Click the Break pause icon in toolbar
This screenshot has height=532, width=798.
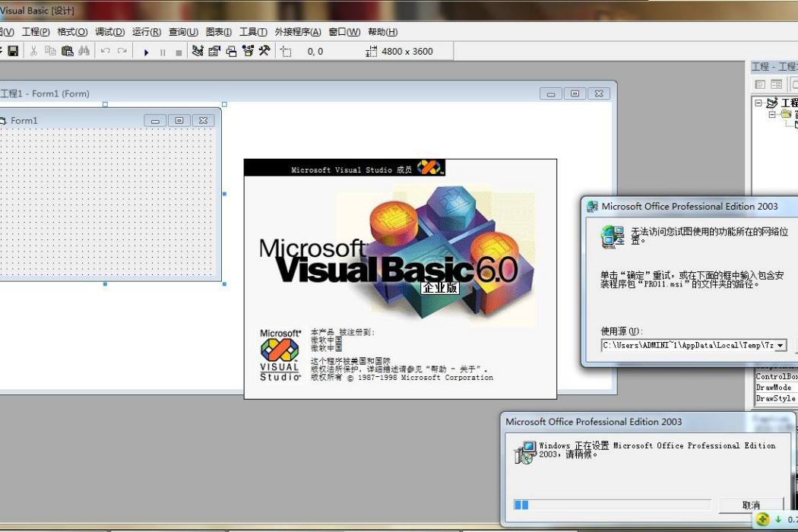pyautogui.click(x=163, y=52)
